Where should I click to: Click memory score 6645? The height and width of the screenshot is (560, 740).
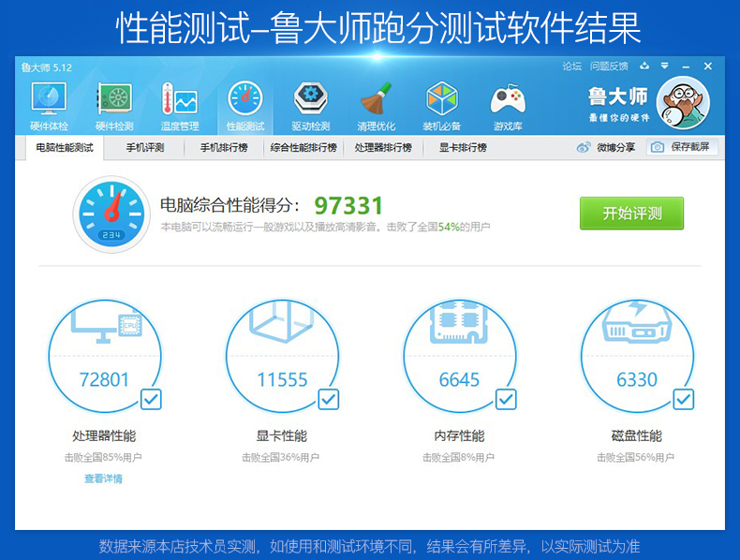[459, 379]
